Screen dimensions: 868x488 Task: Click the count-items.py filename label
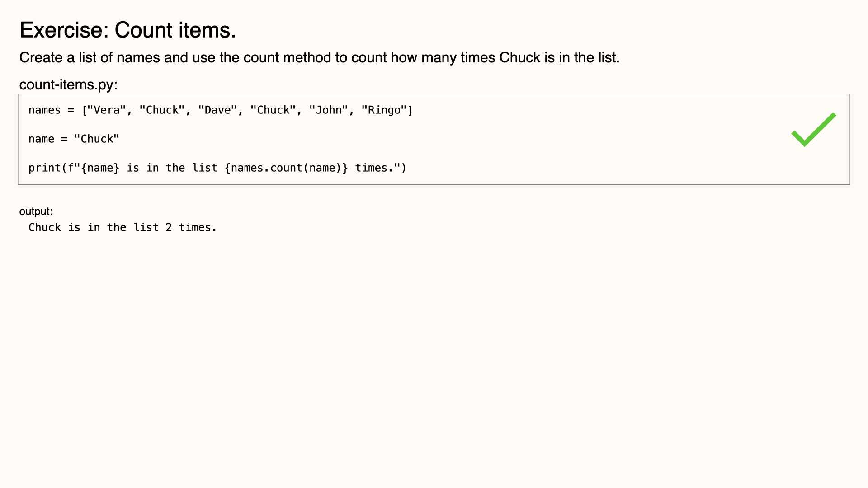68,84
